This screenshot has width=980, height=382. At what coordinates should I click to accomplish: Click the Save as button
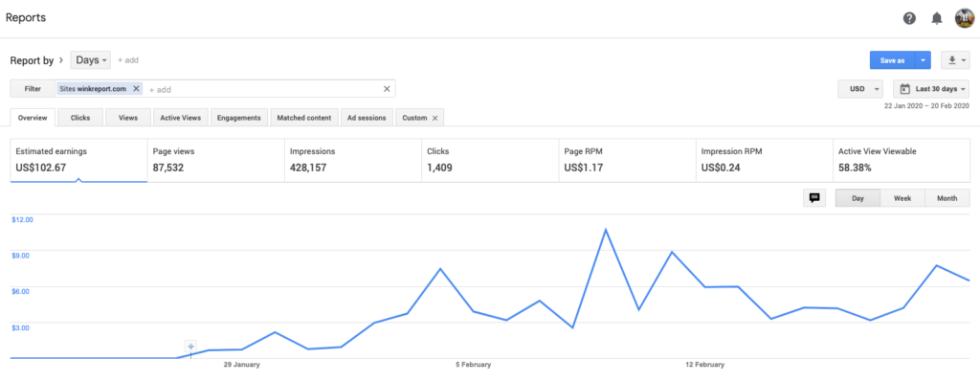tap(893, 60)
